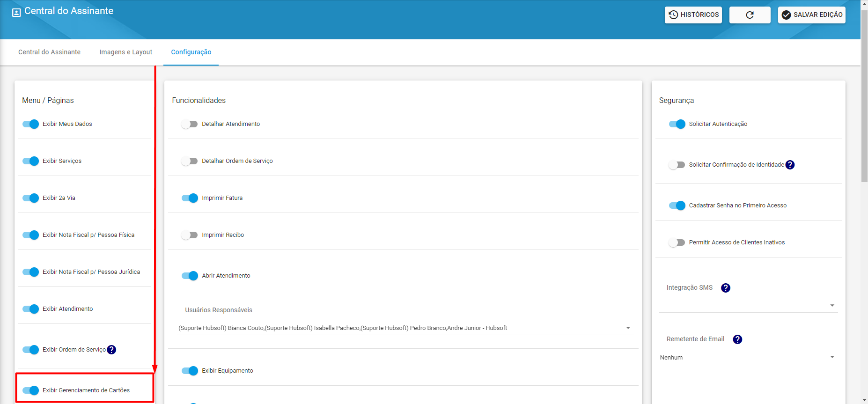Save changes with Salvar Edição
Viewport: 868px width, 404px height.
[811, 15]
